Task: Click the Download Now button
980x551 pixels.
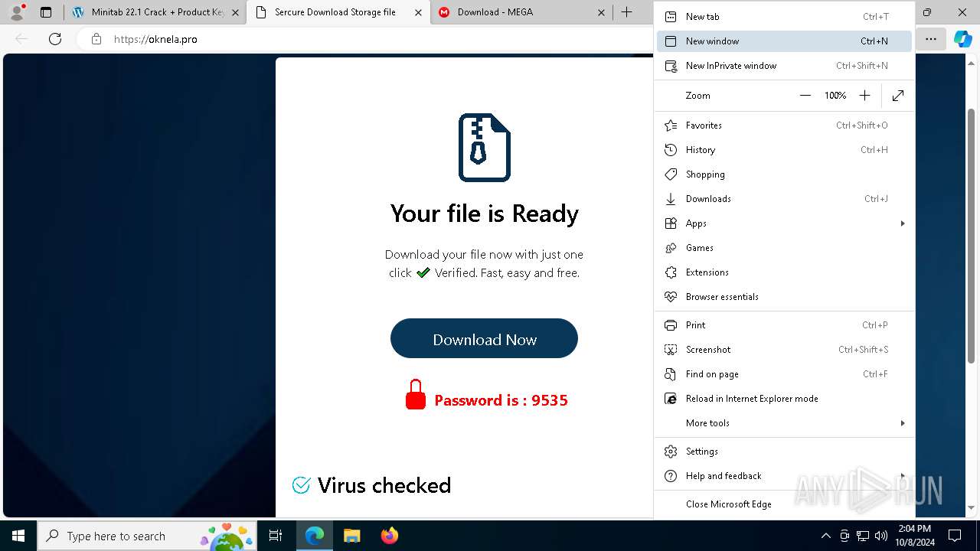Action: [x=484, y=338]
